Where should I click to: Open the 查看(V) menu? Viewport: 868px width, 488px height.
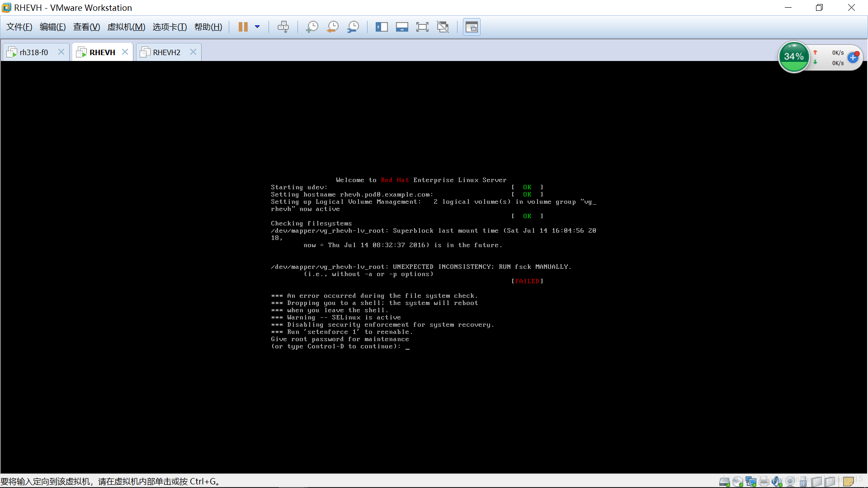pos(86,27)
